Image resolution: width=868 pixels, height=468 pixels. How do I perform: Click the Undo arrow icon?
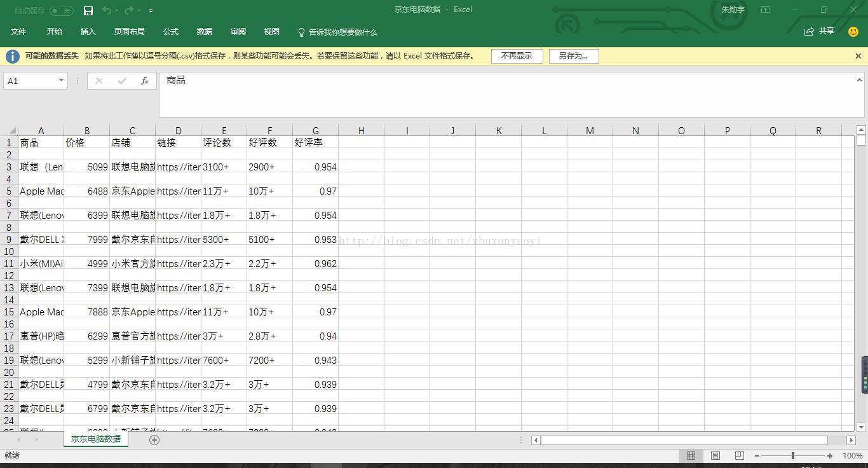tap(107, 10)
